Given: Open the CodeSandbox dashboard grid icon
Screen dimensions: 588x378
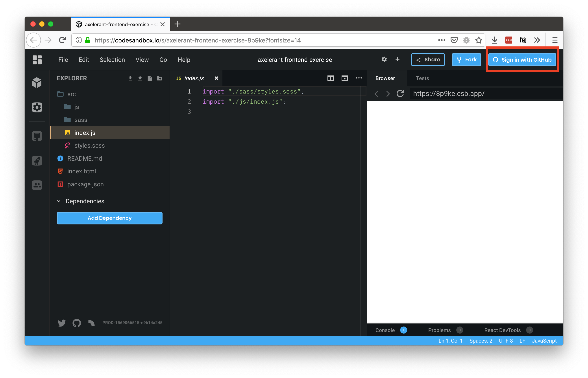Looking at the screenshot, I should (37, 60).
